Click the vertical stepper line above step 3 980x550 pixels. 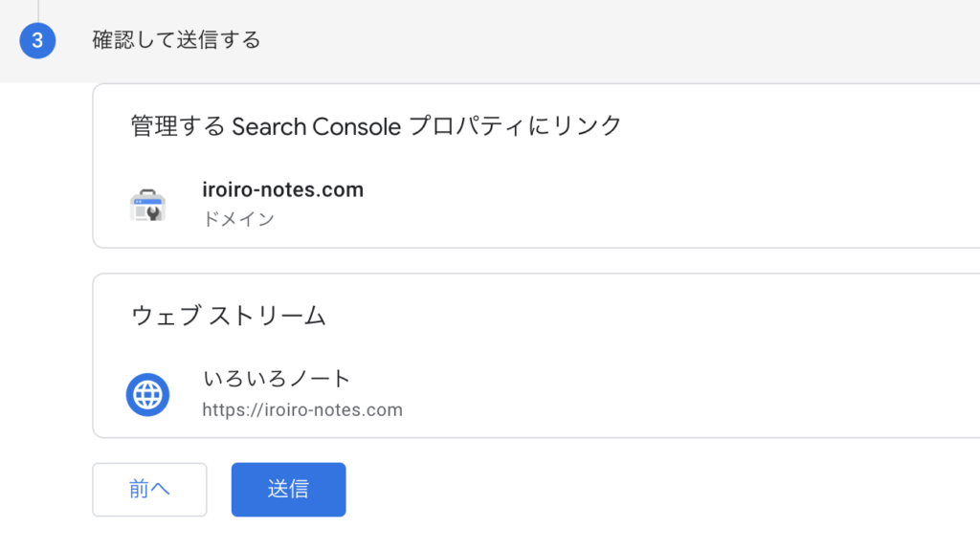[x=38, y=9]
